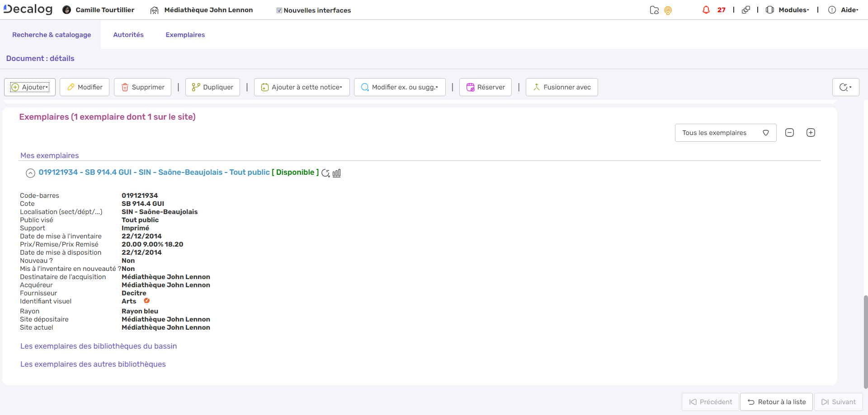This screenshot has height=415, width=868.
Task: Click the statistics bar chart icon
Action: point(337,173)
